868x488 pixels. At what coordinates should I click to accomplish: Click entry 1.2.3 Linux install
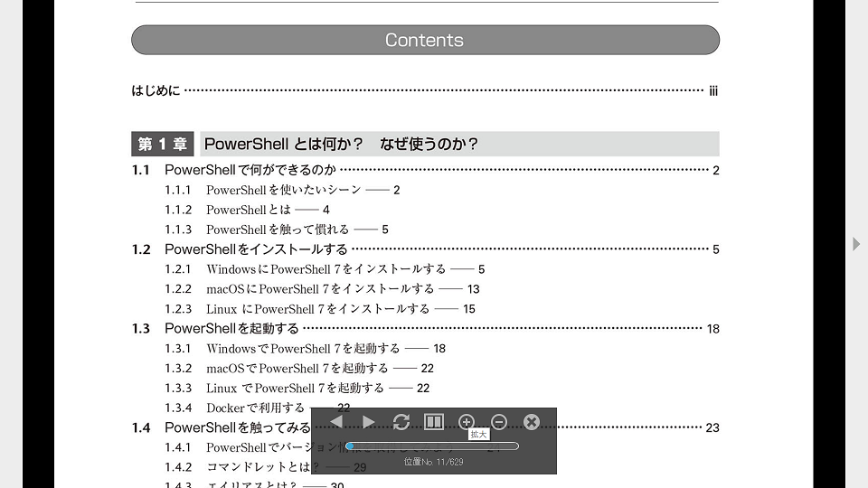coord(319,309)
